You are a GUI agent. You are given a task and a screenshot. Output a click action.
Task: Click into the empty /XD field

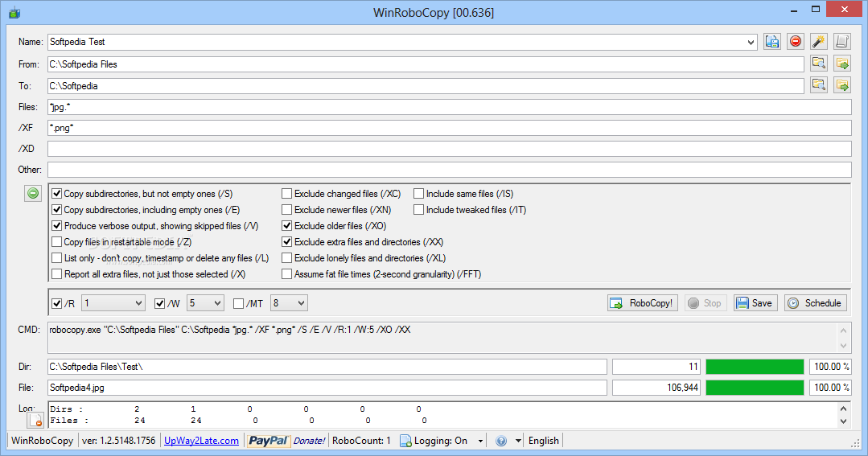[450, 149]
